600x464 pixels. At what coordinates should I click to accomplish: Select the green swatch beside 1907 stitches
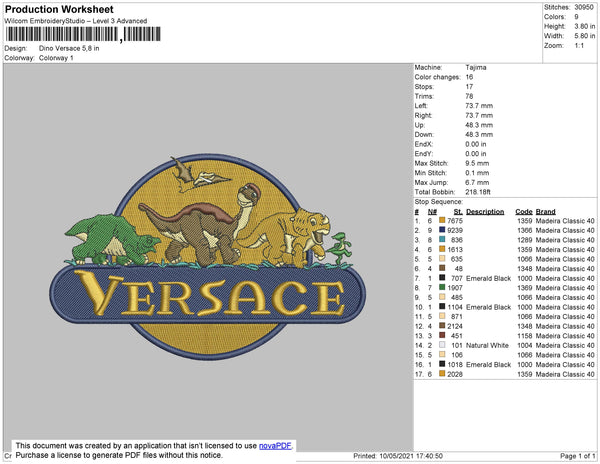point(442,287)
